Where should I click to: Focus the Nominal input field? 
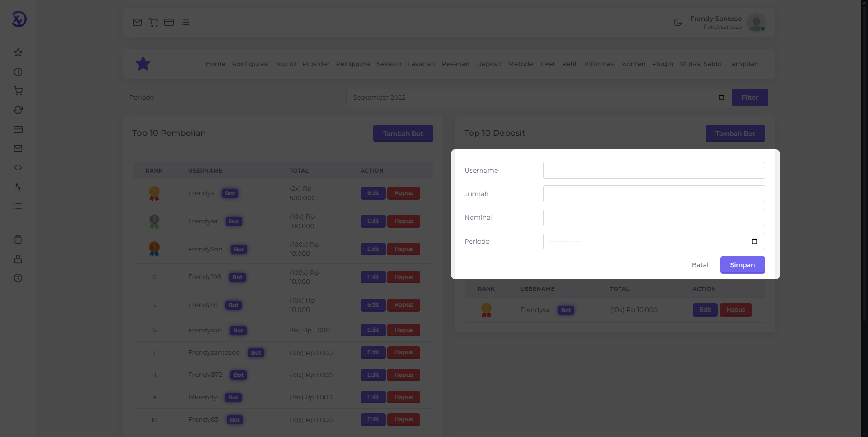coord(654,217)
